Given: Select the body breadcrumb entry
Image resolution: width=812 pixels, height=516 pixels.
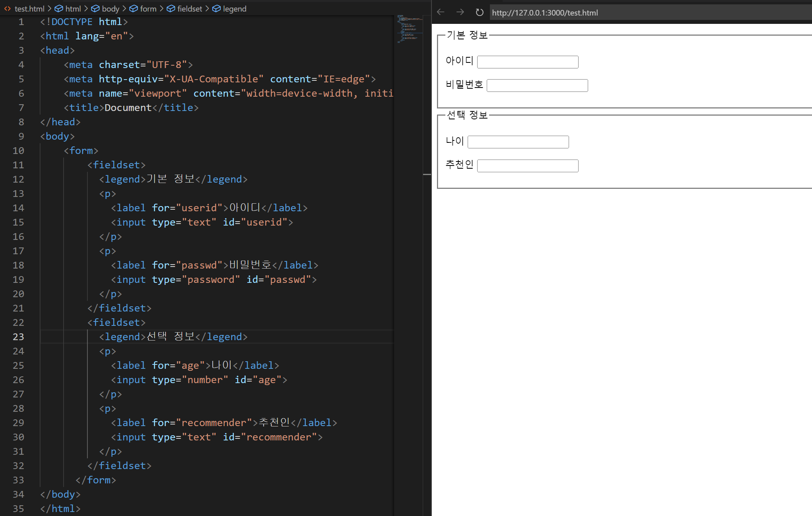Looking at the screenshot, I should pyautogui.click(x=110, y=9).
